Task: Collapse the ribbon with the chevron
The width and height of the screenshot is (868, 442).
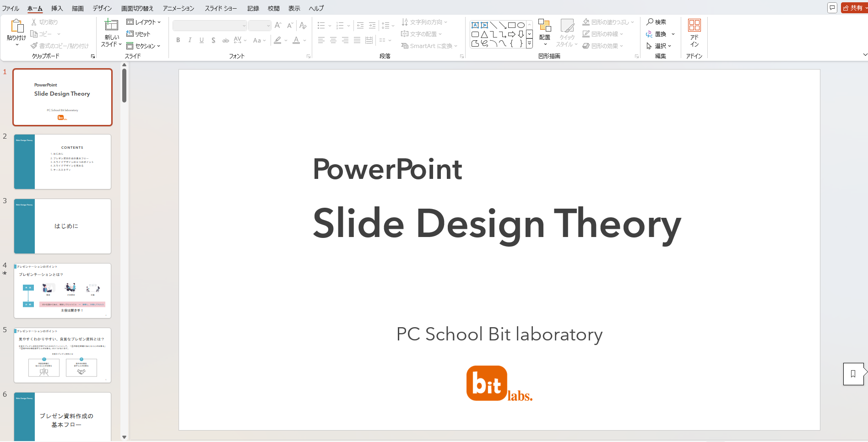Action: pos(865,55)
